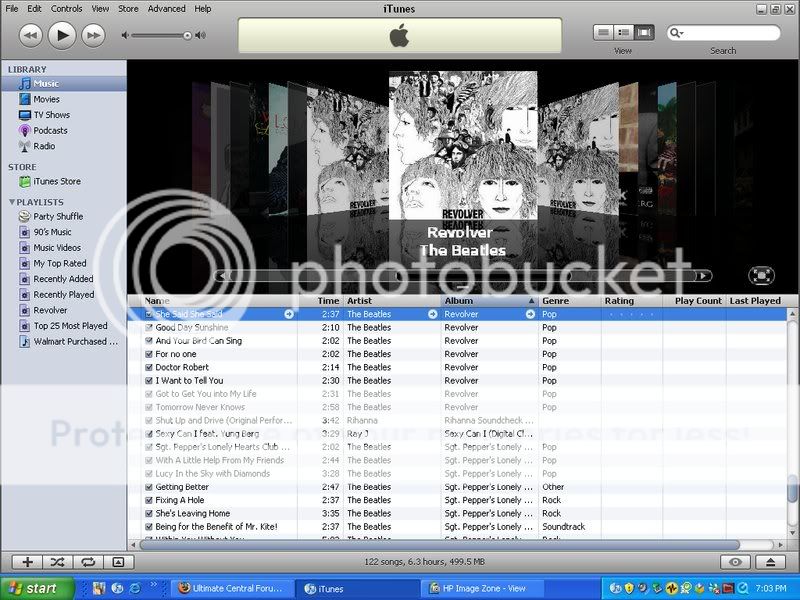800x600 pixels.
Task: Click Cover Flow scrollbar right arrow
Action: coord(704,276)
